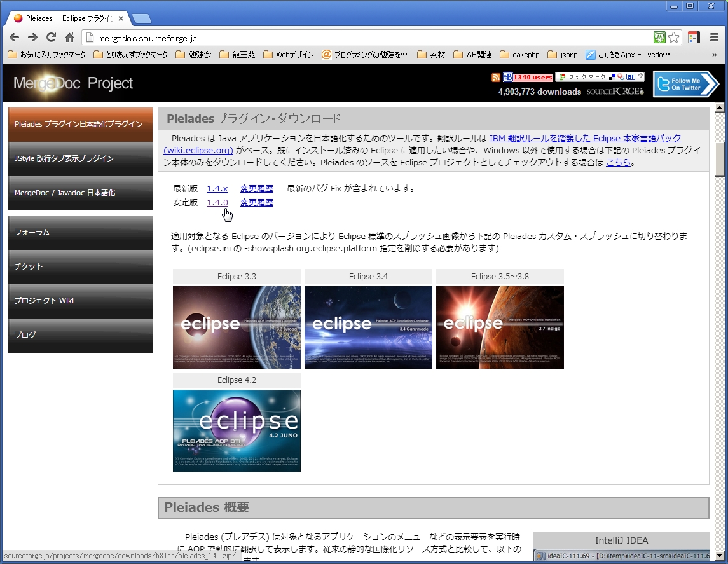The image size is (728, 564).
Task: Select Pleiades プラグイン日本語化プラグイン sidebar item
Action: click(80, 125)
